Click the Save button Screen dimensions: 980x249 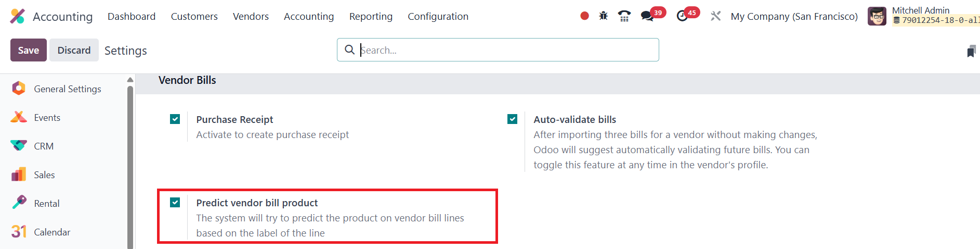click(x=29, y=50)
